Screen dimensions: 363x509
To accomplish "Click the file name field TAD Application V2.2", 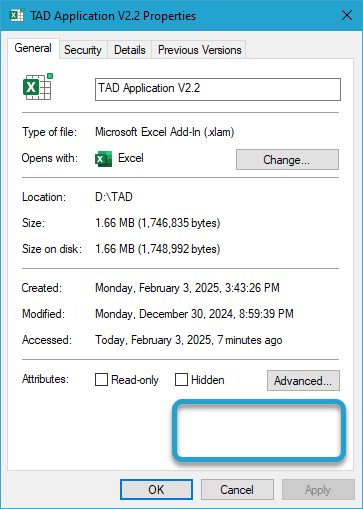I will coord(218,89).
